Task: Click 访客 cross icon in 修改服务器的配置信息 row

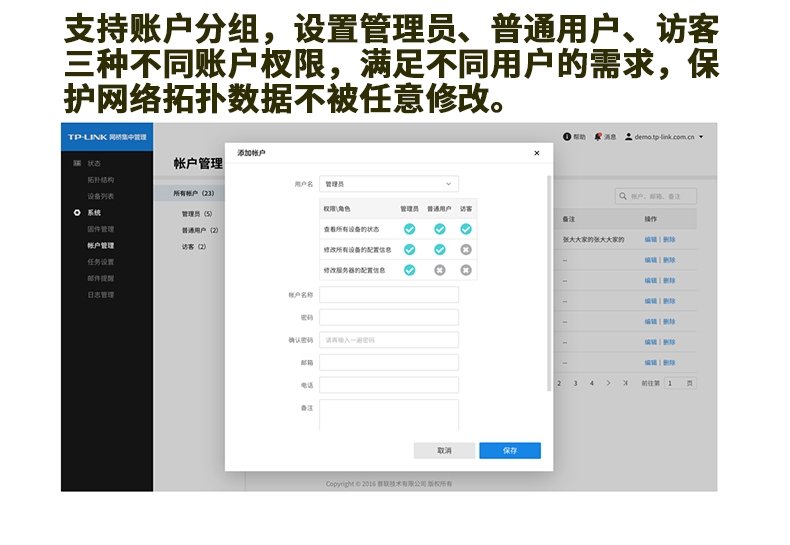Action: coord(466,270)
